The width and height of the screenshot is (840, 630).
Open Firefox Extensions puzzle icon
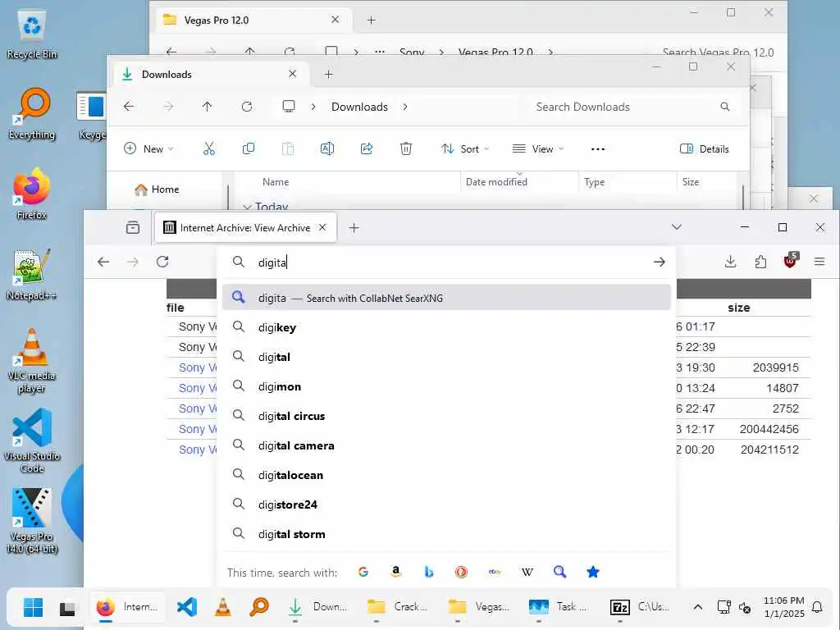[760, 262]
